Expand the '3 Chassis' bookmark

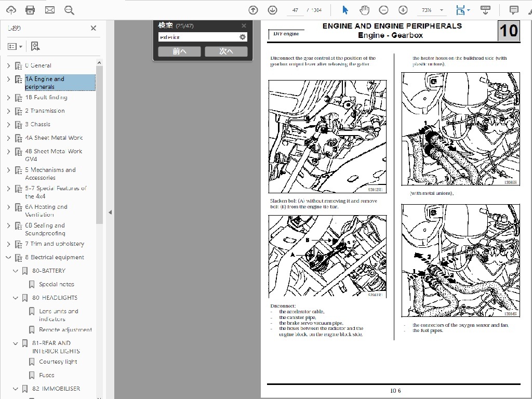pyautogui.click(x=8, y=125)
